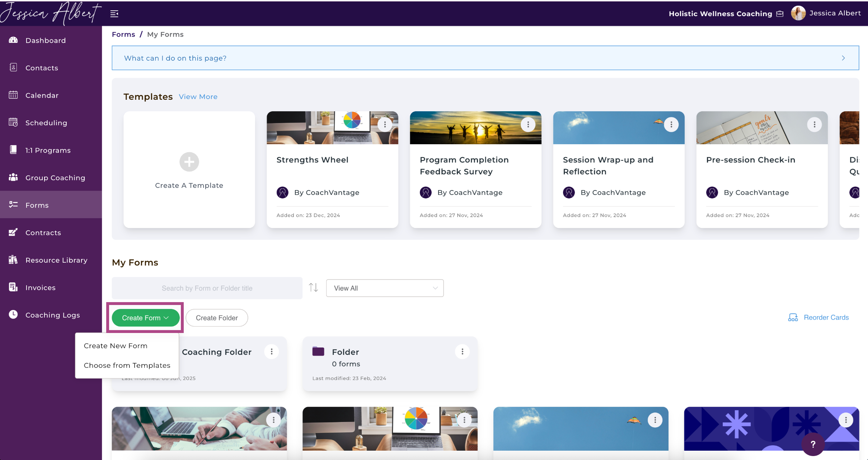Click Jessica Albert profile avatar

[x=798, y=13]
